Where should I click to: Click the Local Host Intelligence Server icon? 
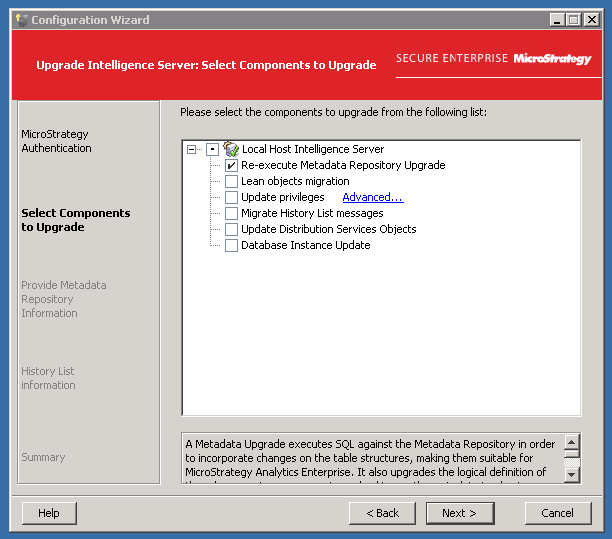231,149
